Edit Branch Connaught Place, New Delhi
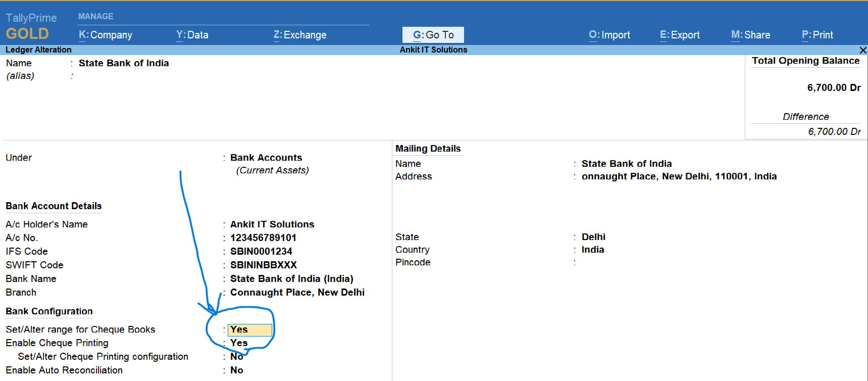This screenshot has width=868, height=381. 297,293
